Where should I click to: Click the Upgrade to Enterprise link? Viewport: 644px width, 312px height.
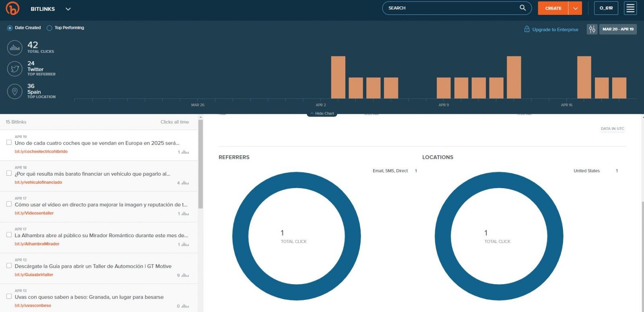tap(555, 30)
